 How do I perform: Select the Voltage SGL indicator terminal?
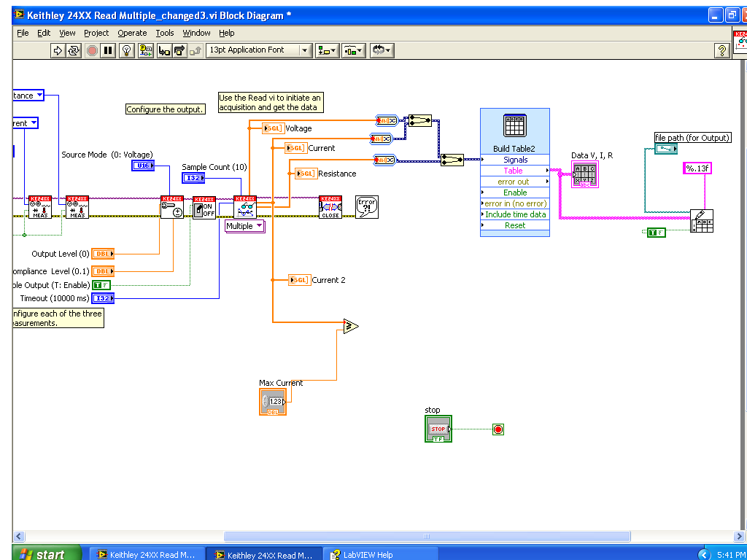pos(274,128)
